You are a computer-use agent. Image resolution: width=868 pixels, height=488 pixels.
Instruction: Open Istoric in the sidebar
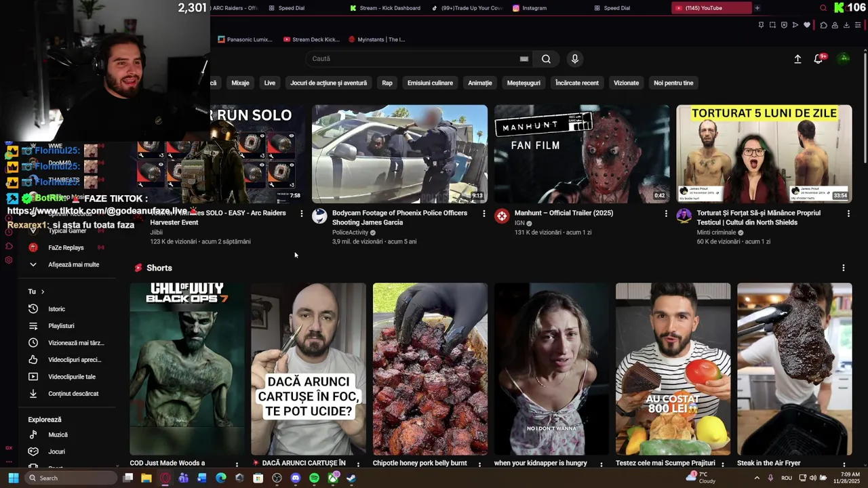pos(66,309)
